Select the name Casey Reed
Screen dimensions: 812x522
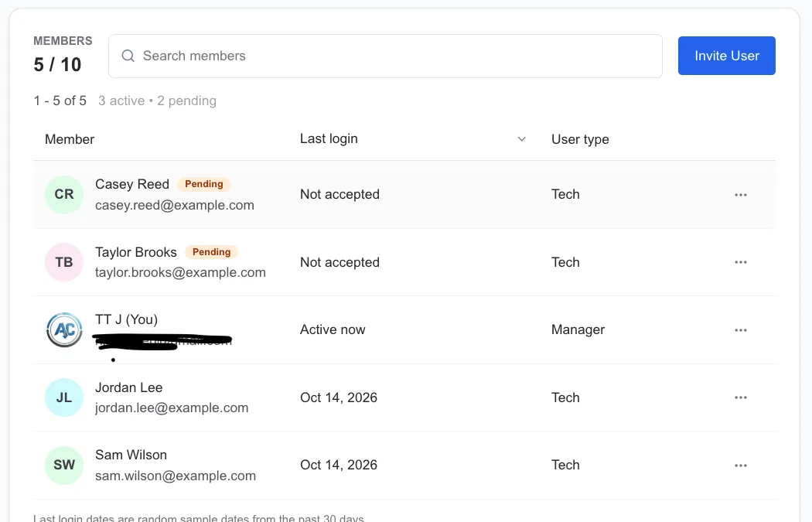tap(132, 184)
